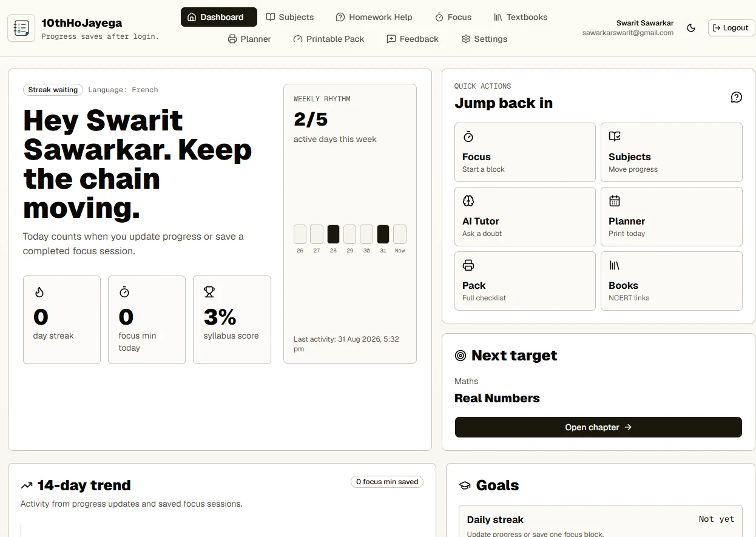This screenshot has width=756, height=537.
Task: Click the 10thHoJayega checklist logo icon
Action: point(21,28)
